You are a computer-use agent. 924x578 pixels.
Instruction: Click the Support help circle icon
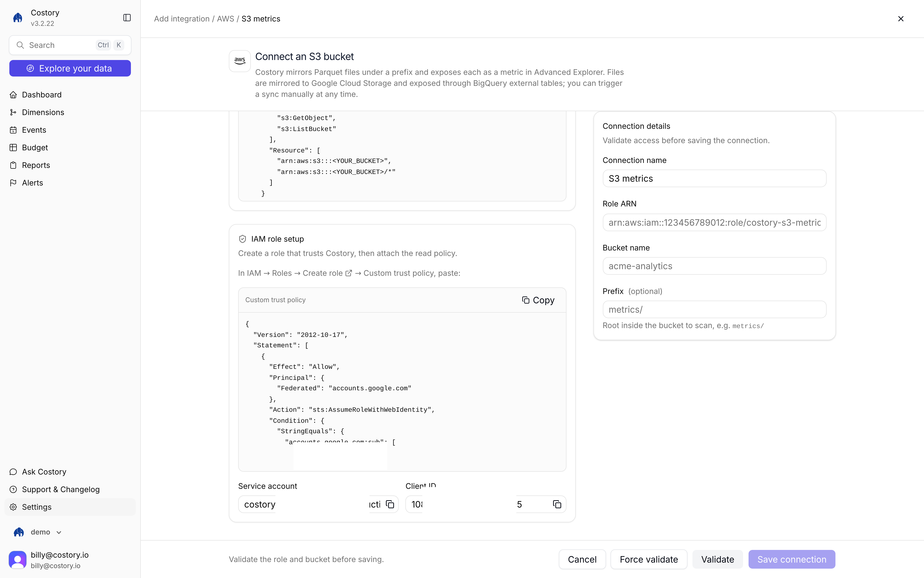[13, 489]
